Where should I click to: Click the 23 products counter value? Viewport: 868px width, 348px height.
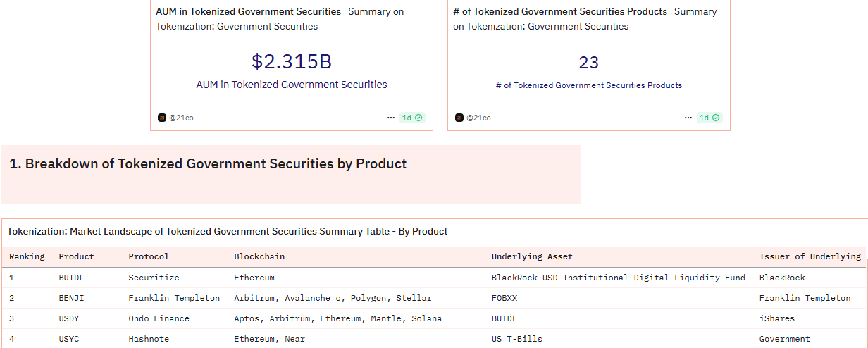tap(589, 63)
